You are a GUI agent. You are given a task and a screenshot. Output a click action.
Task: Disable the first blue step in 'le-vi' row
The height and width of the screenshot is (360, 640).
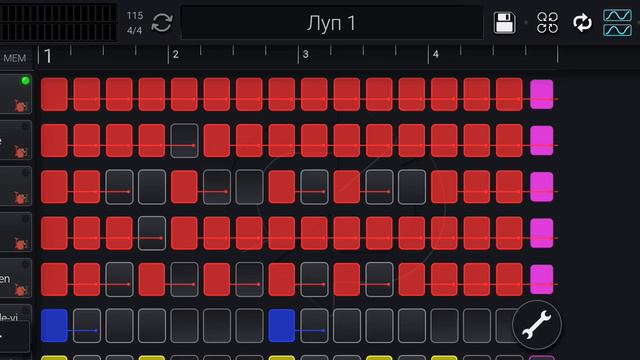pos(54,326)
